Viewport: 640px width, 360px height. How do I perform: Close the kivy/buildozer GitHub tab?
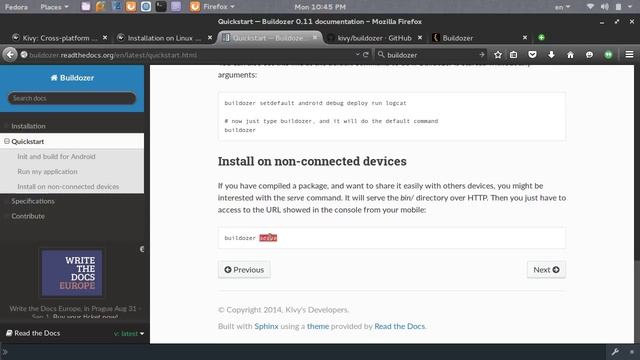(420, 38)
